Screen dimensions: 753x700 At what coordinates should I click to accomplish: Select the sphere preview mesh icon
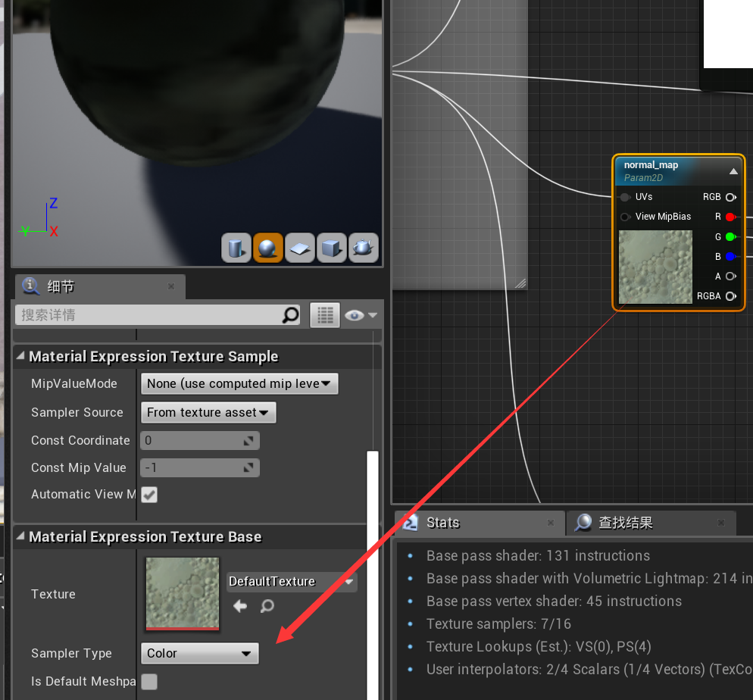click(268, 248)
